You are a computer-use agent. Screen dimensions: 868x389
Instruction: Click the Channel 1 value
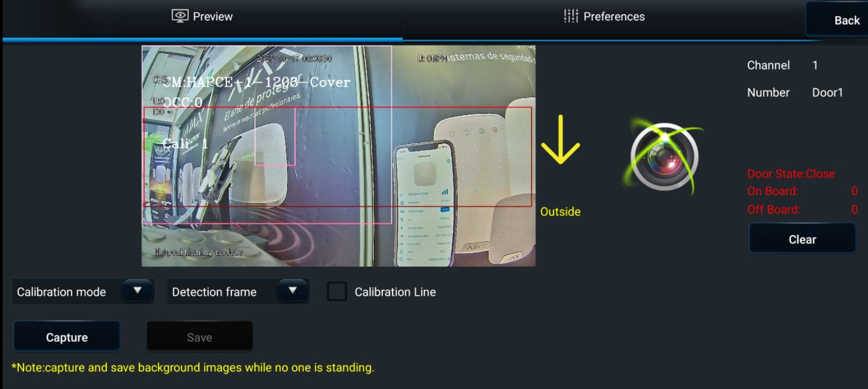point(815,65)
